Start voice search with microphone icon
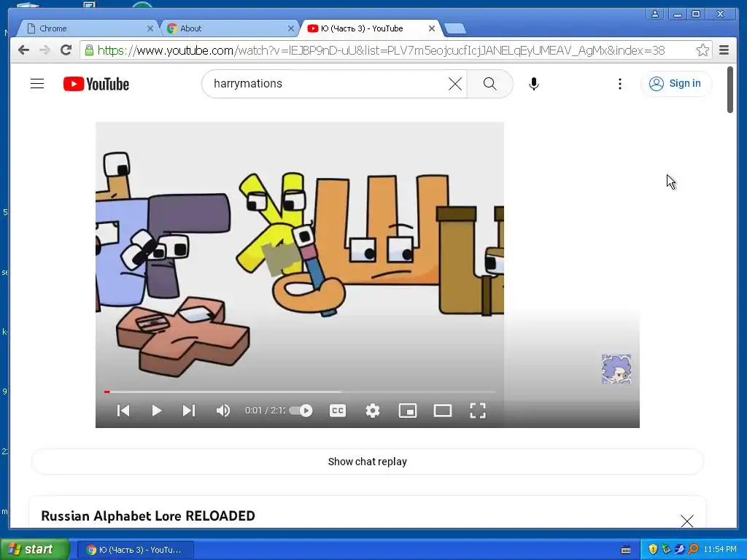This screenshot has width=747, height=560. coord(533,84)
